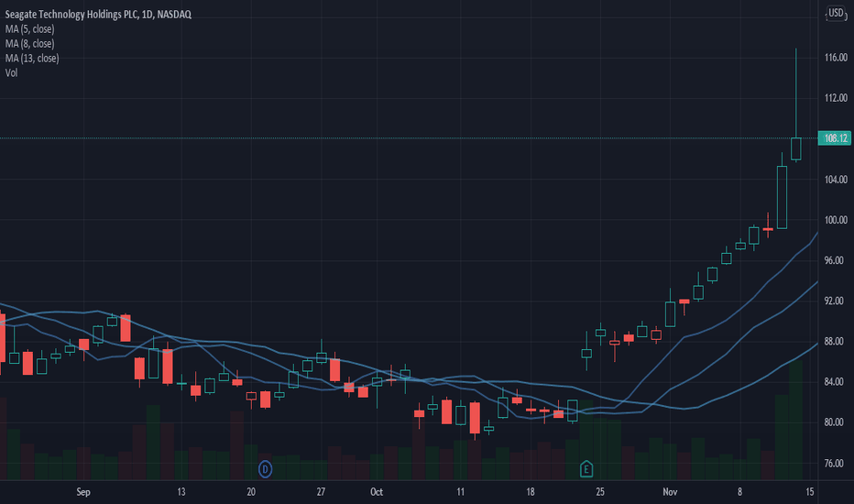The height and width of the screenshot is (504, 854).
Task: Click the 11 date axis label
Action: coord(460,492)
